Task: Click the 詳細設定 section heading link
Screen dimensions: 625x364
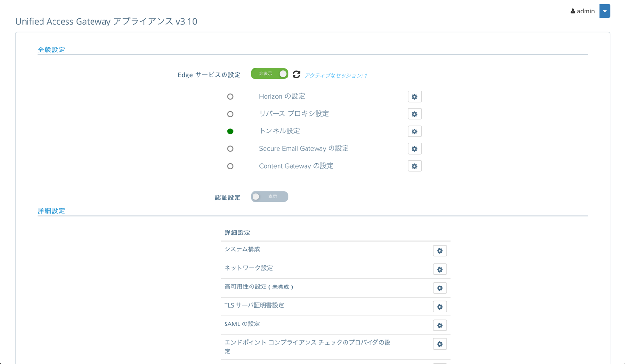Action: (x=51, y=211)
